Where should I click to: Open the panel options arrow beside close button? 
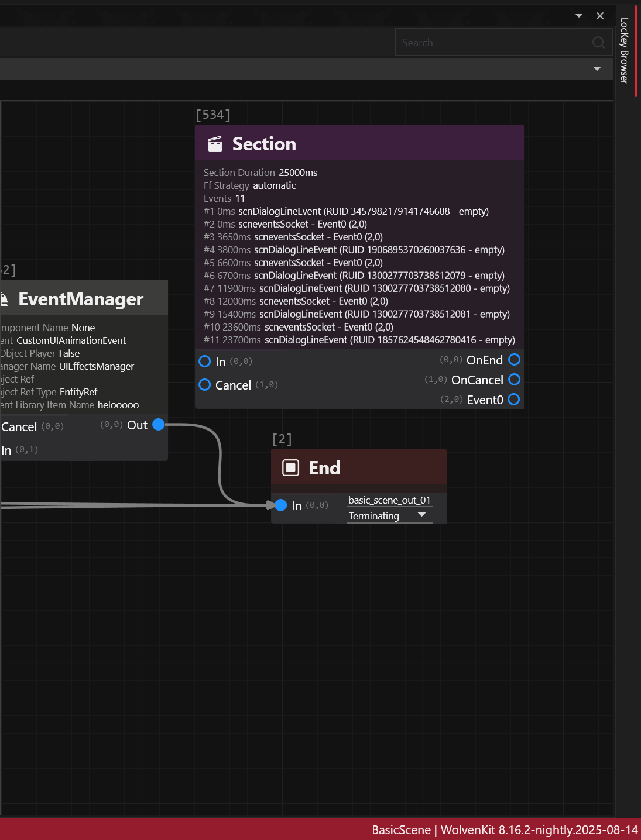pyautogui.click(x=579, y=16)
